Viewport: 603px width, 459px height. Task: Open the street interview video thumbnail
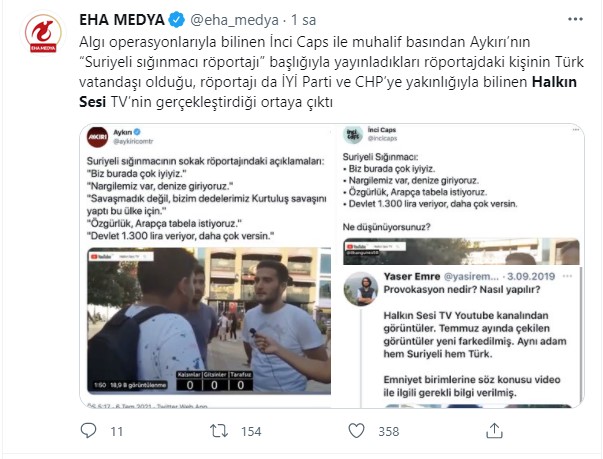pyautogui.click(x=209, y=321)
